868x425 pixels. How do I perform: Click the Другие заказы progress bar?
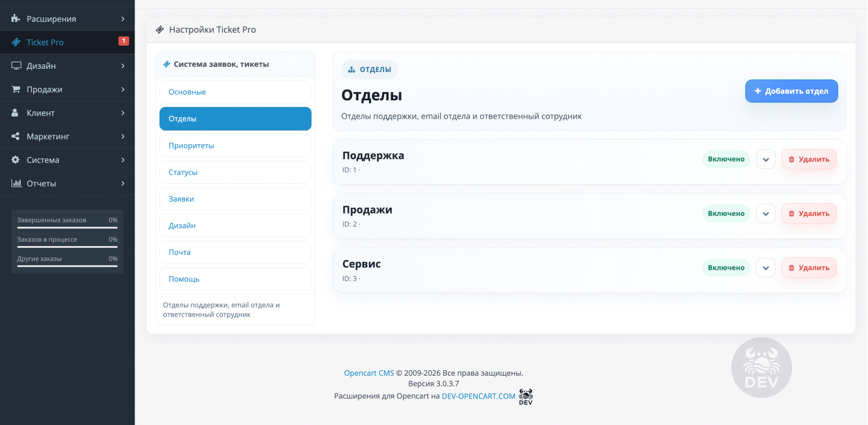click(x=67, y=266)
